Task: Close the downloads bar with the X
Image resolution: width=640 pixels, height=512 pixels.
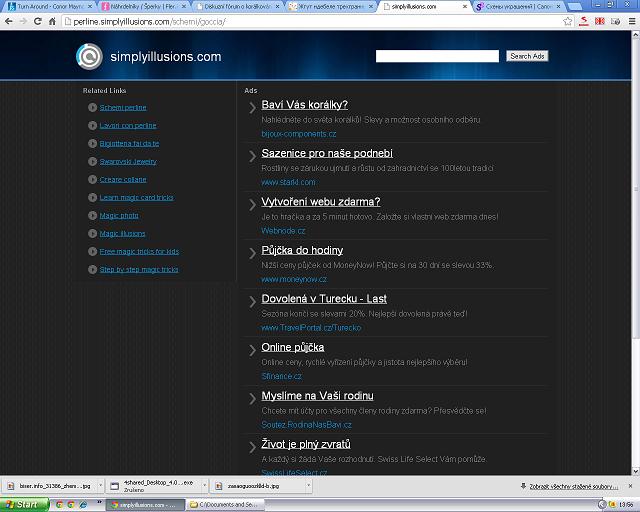Action: point(631,485)
